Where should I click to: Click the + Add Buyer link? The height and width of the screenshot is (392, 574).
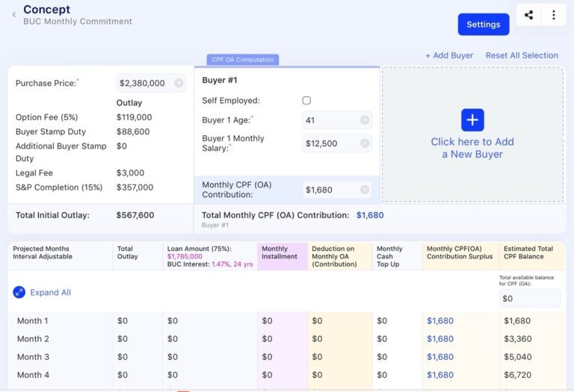449,55
